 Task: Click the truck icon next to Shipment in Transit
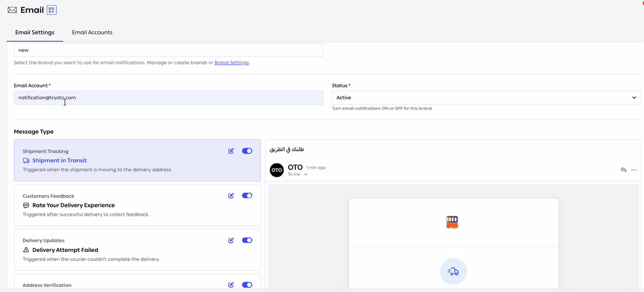26,160
